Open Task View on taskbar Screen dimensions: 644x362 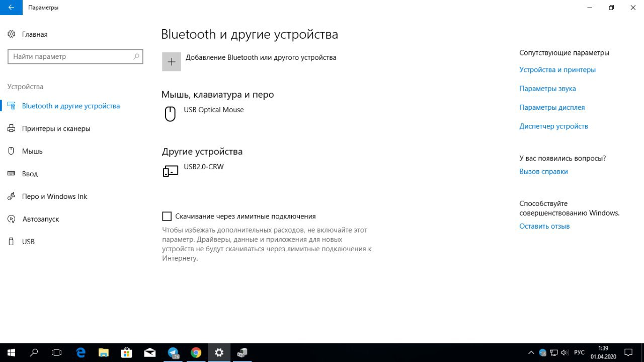[x=57, y=352]
